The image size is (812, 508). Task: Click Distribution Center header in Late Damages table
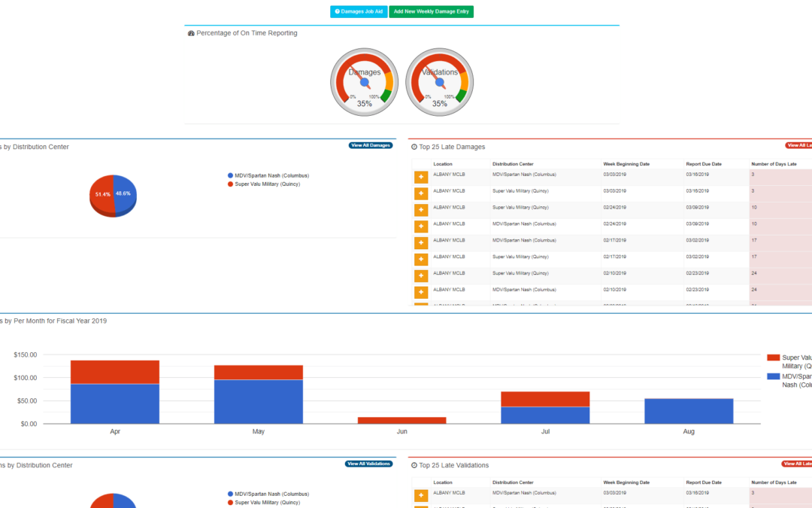tap(513, 164)
